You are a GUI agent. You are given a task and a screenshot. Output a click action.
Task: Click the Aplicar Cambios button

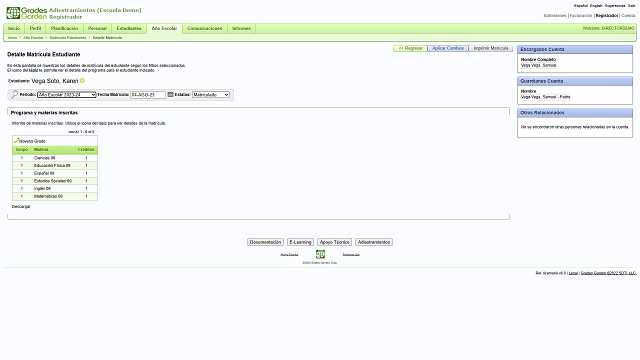pyautogui.click(x=448, y=48)
